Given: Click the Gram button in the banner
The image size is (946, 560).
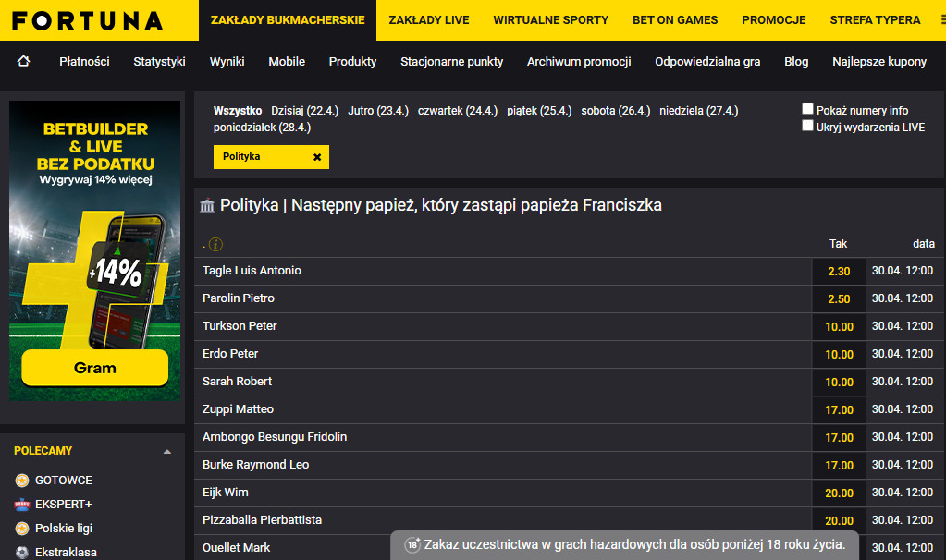Looking at the screenshot, I should point(94,368).
